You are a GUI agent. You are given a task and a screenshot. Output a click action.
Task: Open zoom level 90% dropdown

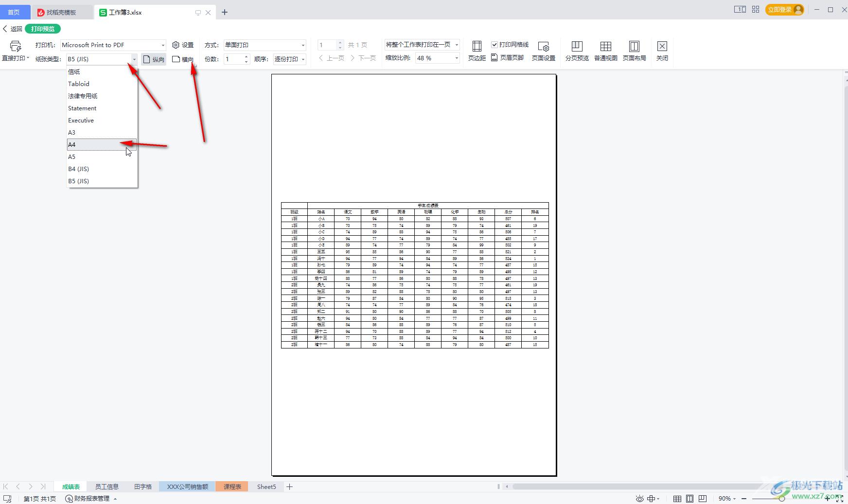(726, 499)
